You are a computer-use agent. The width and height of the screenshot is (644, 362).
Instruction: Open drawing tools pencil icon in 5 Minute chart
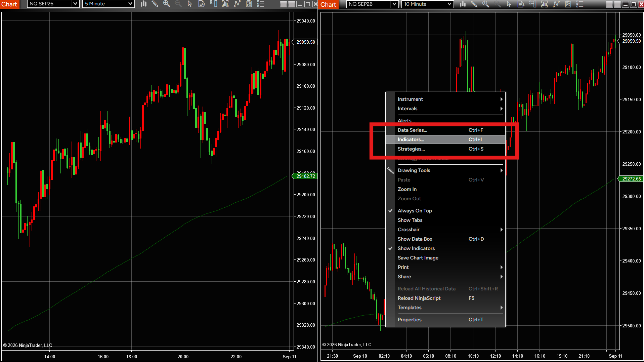pyautogui.click(x=155, y=4)
